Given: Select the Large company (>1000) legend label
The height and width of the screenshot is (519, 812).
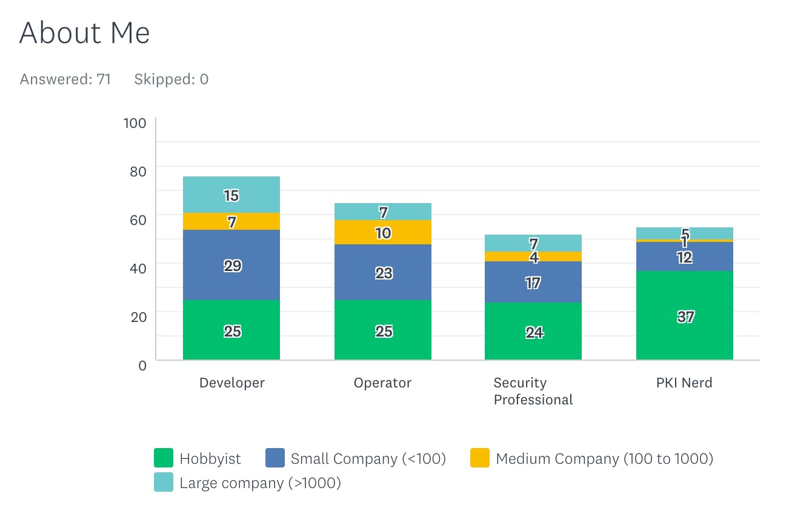Looking at the screenshot, I should (x=260, y=483).
